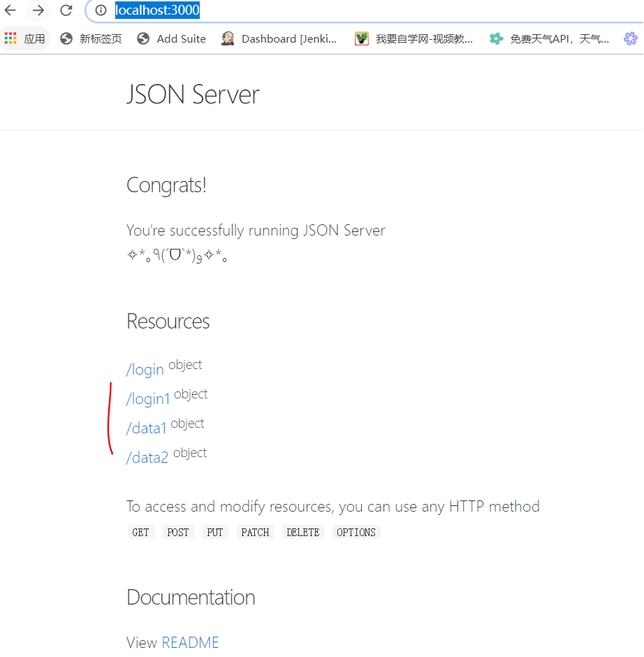Reload the JSON Server page

(66, 10)
